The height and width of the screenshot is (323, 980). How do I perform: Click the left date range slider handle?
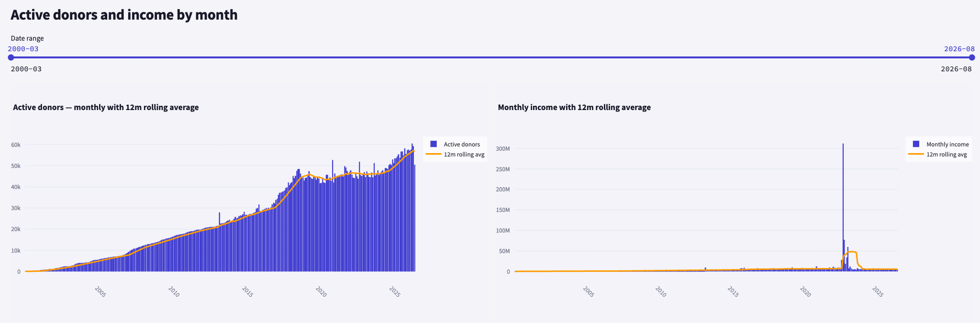(11, 57)
